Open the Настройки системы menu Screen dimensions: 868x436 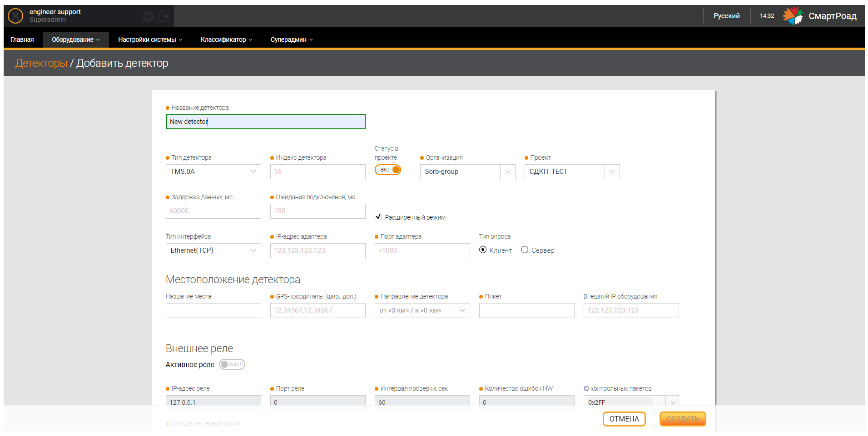pos(150,39)
